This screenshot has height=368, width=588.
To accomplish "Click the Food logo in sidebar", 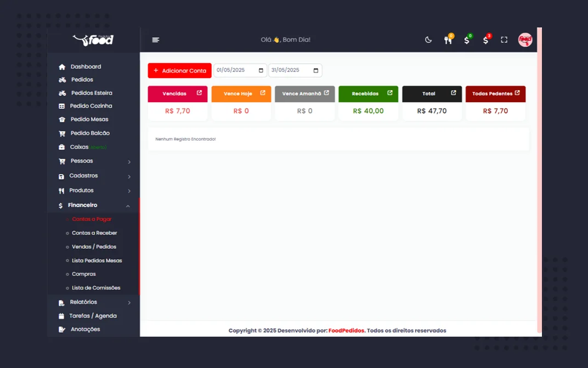I will (x=93, y=40).
